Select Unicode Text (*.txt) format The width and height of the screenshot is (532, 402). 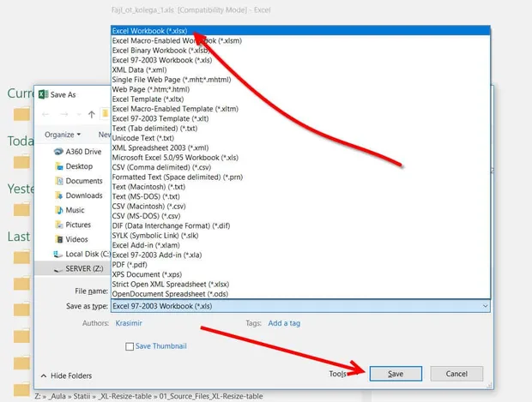pyautogui.click(x=300, y=138)
